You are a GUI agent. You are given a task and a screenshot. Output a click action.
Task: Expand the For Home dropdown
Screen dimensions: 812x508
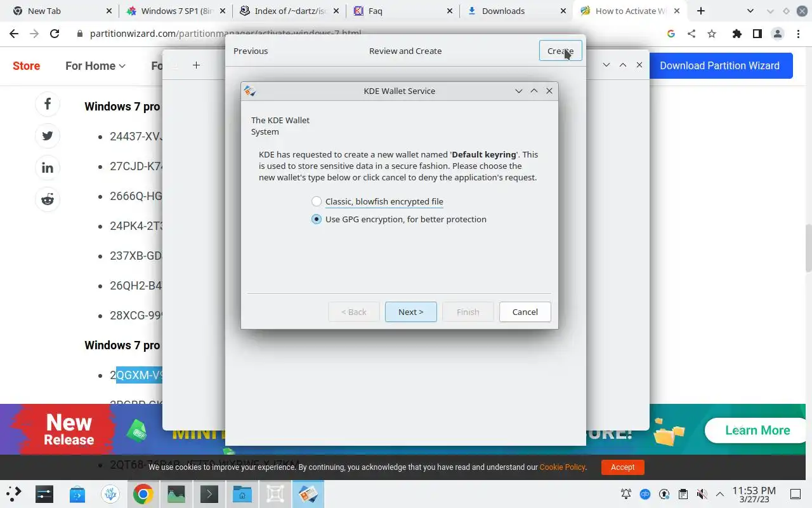pyautogui.click(x=95, y=65)
